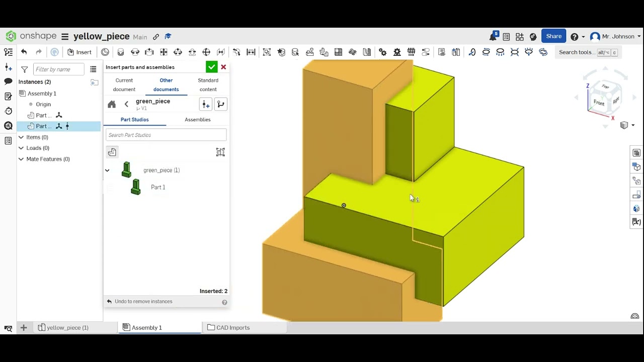Click the undo arrow in the toolbar
644x362 pixels.
coord(24,52)
